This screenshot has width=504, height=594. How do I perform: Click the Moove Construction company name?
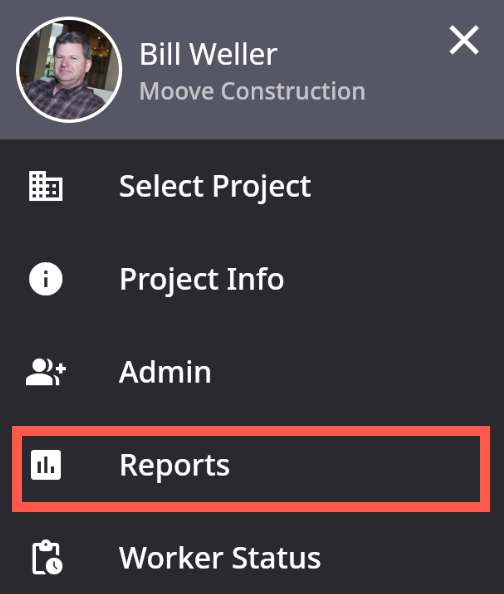[252, 91]
